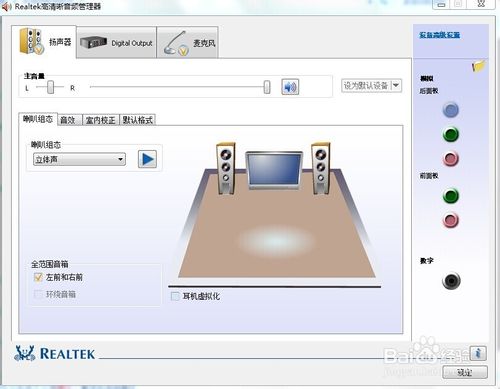
Task: Click the green front panel jack
Action: coord(451,196)
